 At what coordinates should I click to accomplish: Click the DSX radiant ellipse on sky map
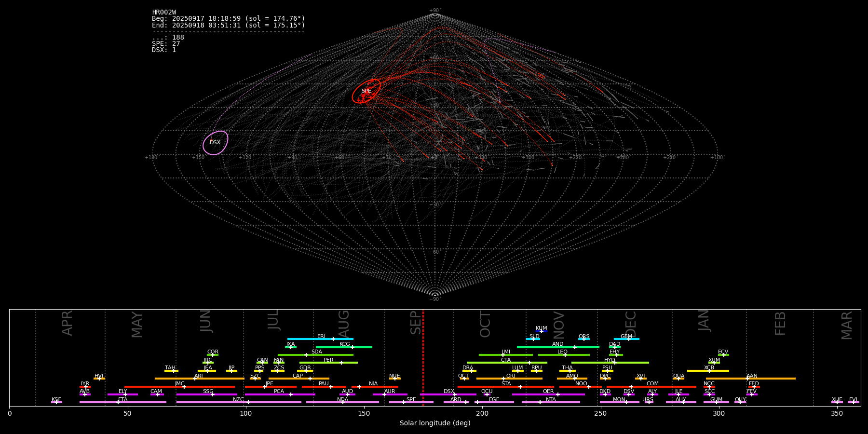(x=215, y=143)
